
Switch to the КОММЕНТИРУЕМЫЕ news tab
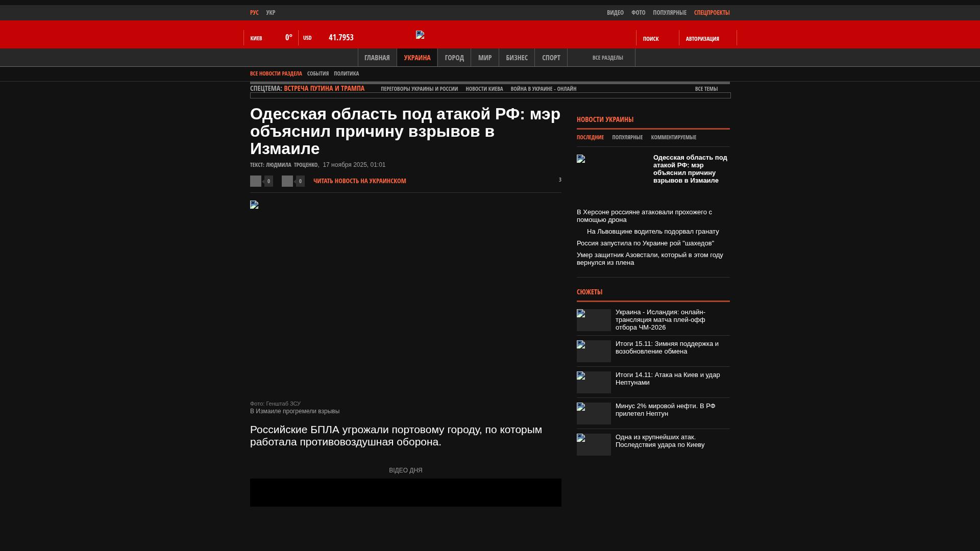click(x=673, y=137)
